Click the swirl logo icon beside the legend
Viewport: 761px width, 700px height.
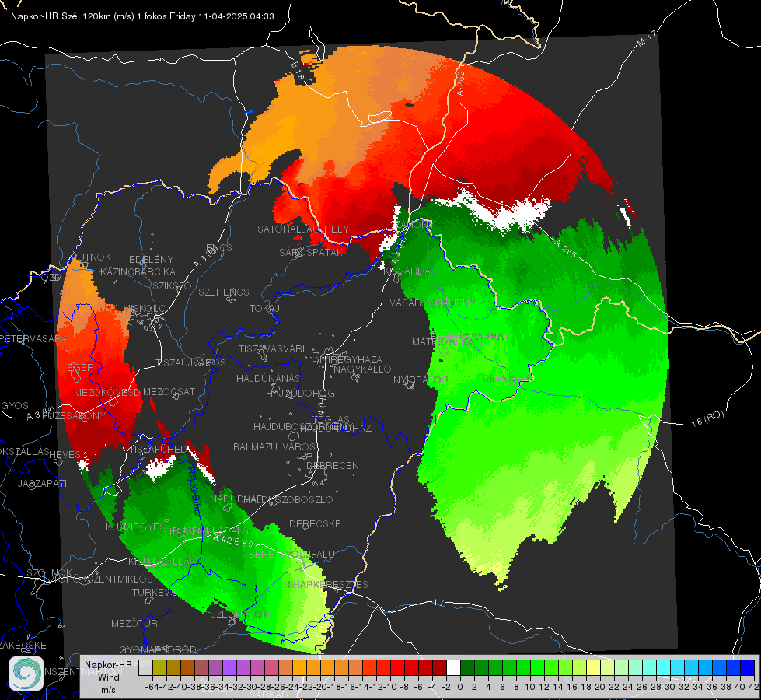click(x=26, y=674)
